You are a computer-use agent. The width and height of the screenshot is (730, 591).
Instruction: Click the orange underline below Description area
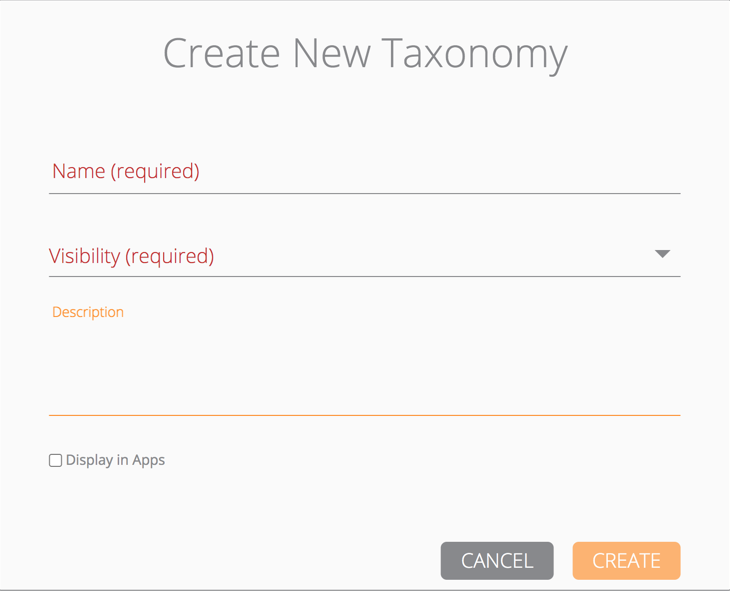(x=364, y=414)
